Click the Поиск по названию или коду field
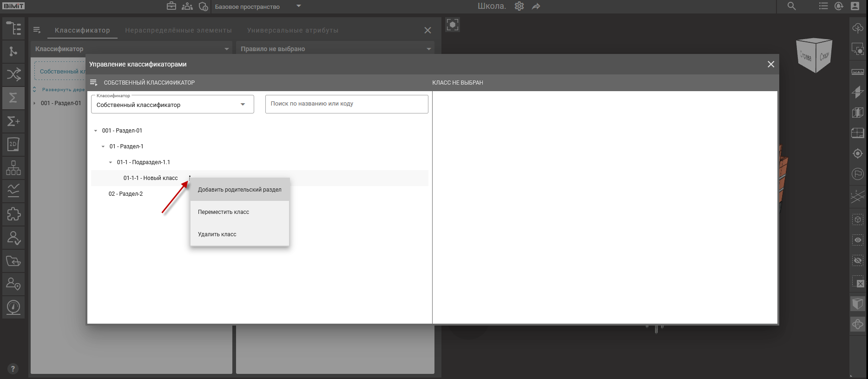Screen dimensions: 868x379 click(x=346, y=104)
